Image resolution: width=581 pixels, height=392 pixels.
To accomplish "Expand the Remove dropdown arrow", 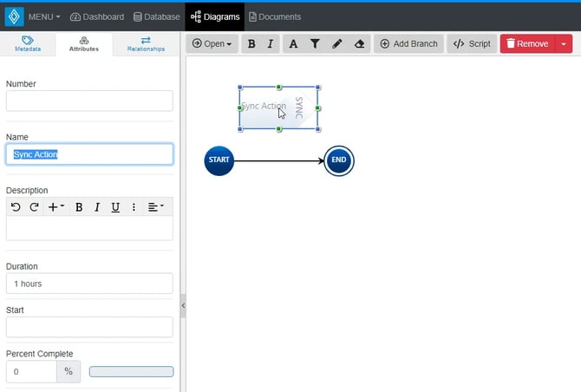I will point(564,43).
